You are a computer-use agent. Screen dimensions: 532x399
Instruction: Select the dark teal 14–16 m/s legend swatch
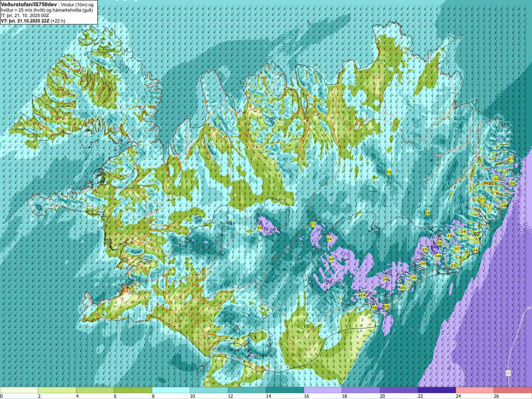point(285,390)
